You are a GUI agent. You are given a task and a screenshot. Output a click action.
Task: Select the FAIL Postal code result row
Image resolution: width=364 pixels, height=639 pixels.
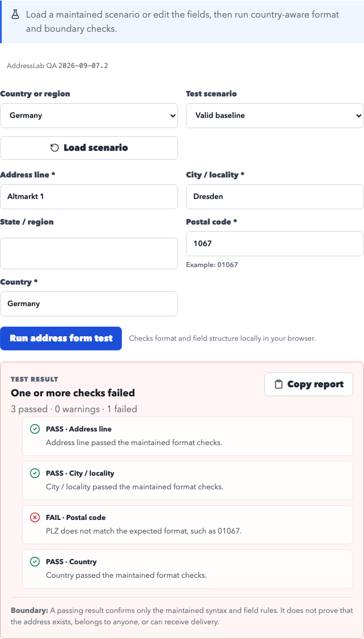tap(188, 525)
